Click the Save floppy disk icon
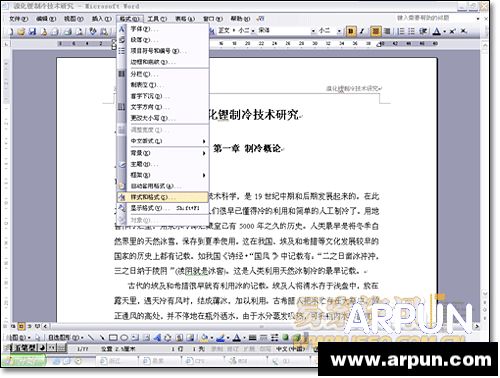The image size is (500, 378). pos(32,32)
